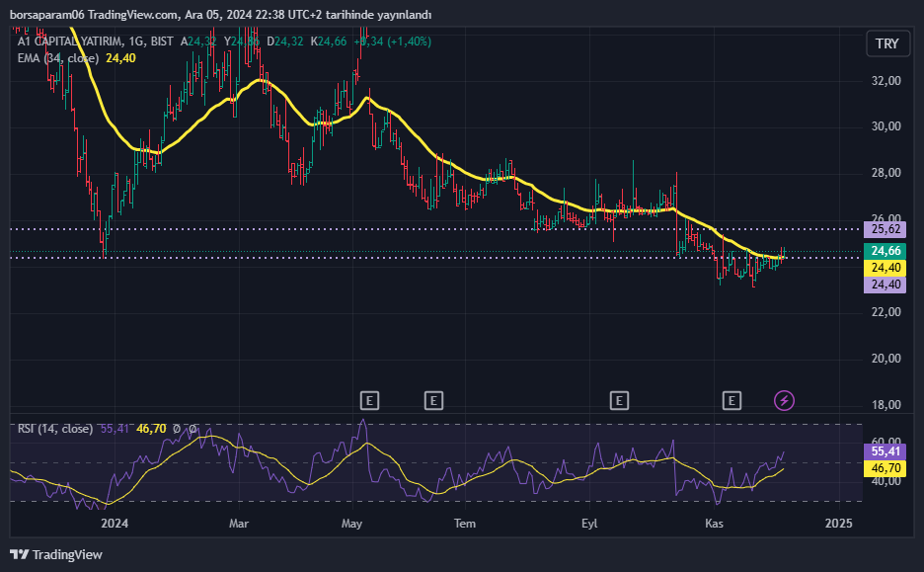Select the purple 55,41 RSI value label
924x572 pixels.
tap(885, 451)
